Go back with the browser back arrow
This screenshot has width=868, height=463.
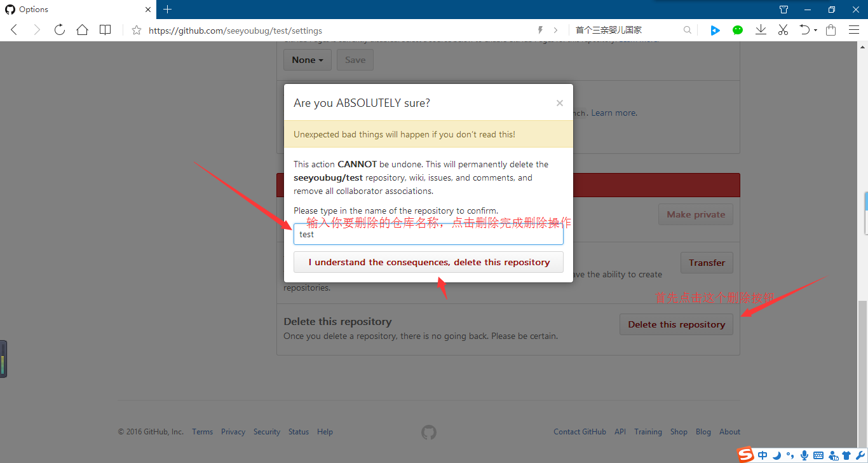point(14,30)
